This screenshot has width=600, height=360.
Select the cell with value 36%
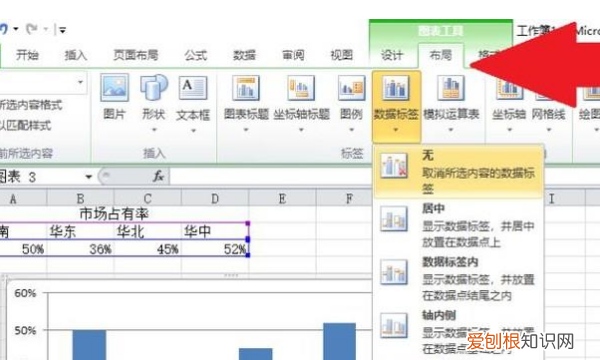(x=80, y=249)
